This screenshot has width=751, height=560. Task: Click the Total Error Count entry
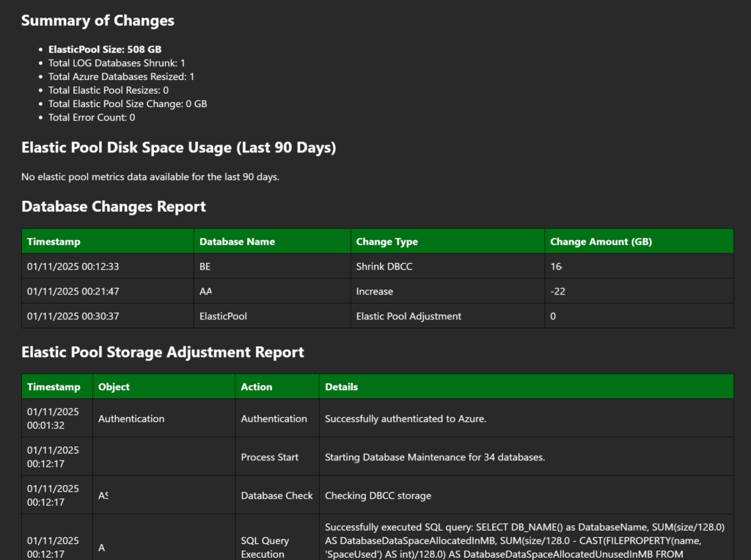coord(92,117)
